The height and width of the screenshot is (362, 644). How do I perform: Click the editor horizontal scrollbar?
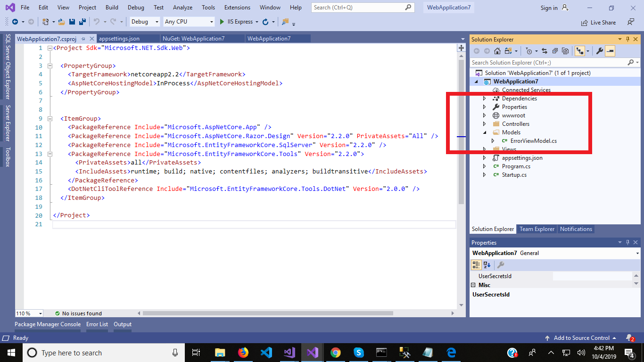pyautogui.click(x=268, y=313)
